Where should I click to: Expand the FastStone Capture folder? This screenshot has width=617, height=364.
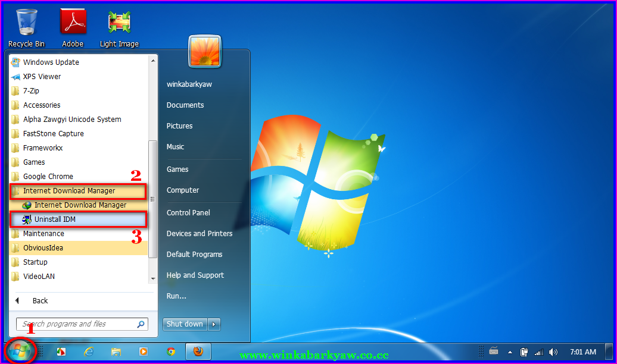point(79,134)
